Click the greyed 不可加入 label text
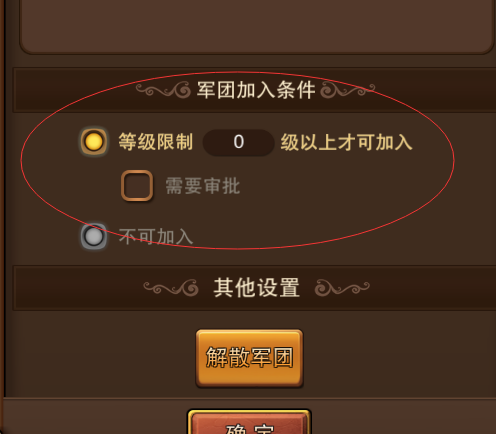Image resolution: width=496 pixels, height=434 pixels. pos(156,237)
